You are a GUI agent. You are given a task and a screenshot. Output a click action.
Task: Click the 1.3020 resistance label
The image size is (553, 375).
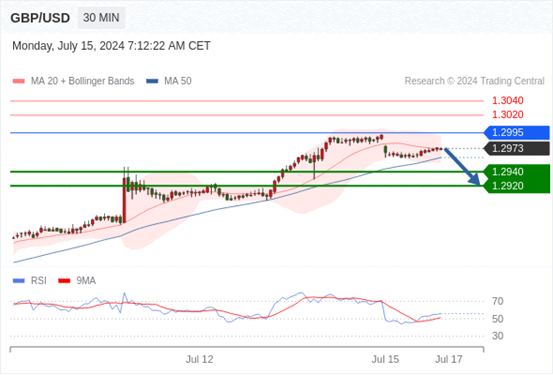[508, 115]
